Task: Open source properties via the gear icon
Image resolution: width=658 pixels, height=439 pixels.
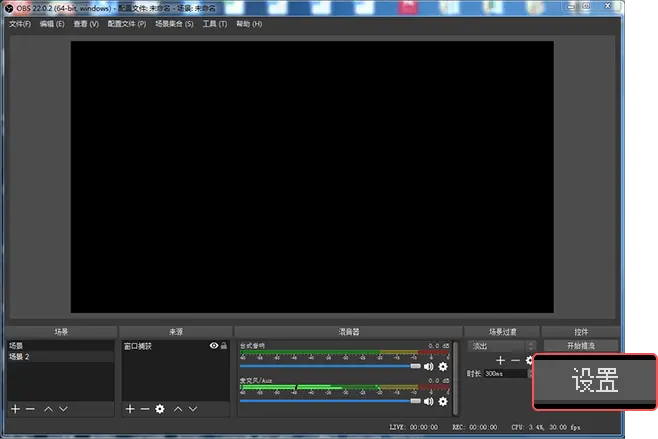Action: [x=160, y=409]
